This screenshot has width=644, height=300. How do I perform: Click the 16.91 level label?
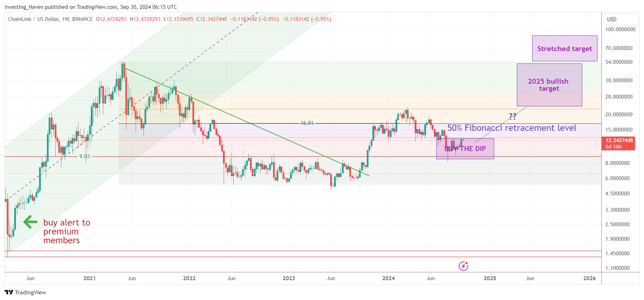pyautogui.click(x=307, y=123)
